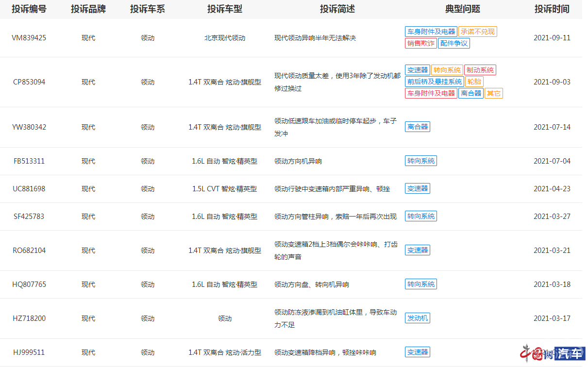588x367 pixels.
Task: Click the 承诺不兑现 tag
Action: point(478,32)
